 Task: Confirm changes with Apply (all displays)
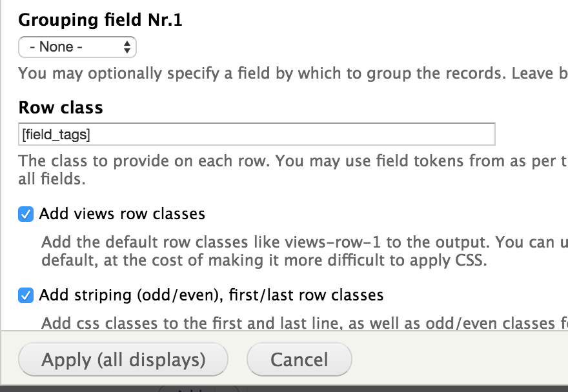123,360
